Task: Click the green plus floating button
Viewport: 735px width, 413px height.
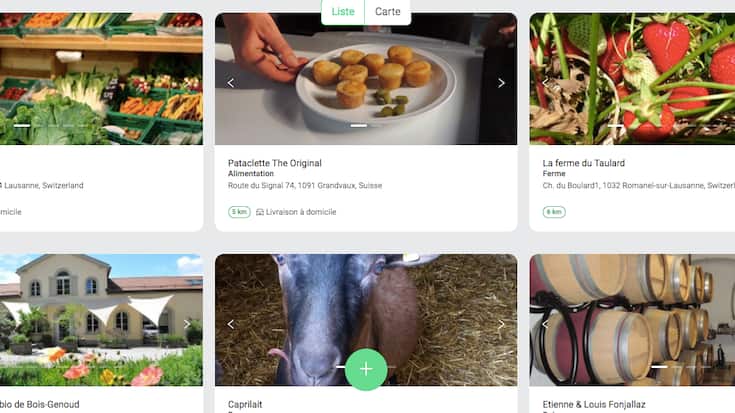Action: 366,369
